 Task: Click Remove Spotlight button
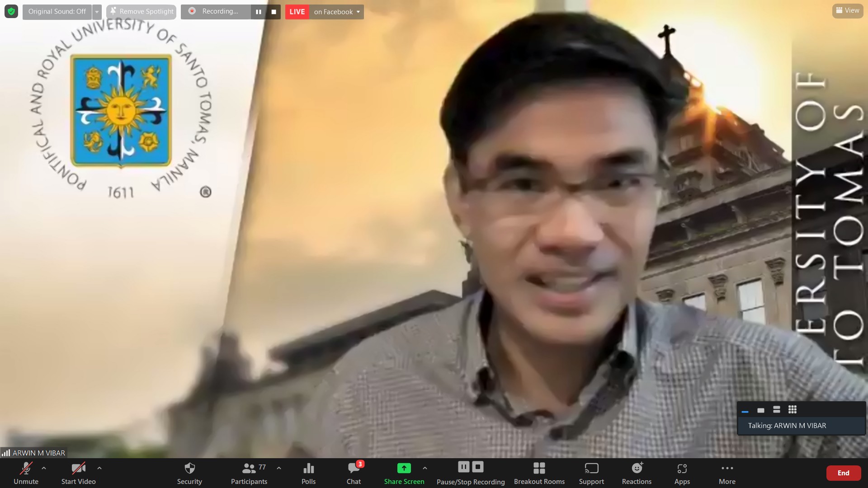pyautogui.click(x=142, y=12)
